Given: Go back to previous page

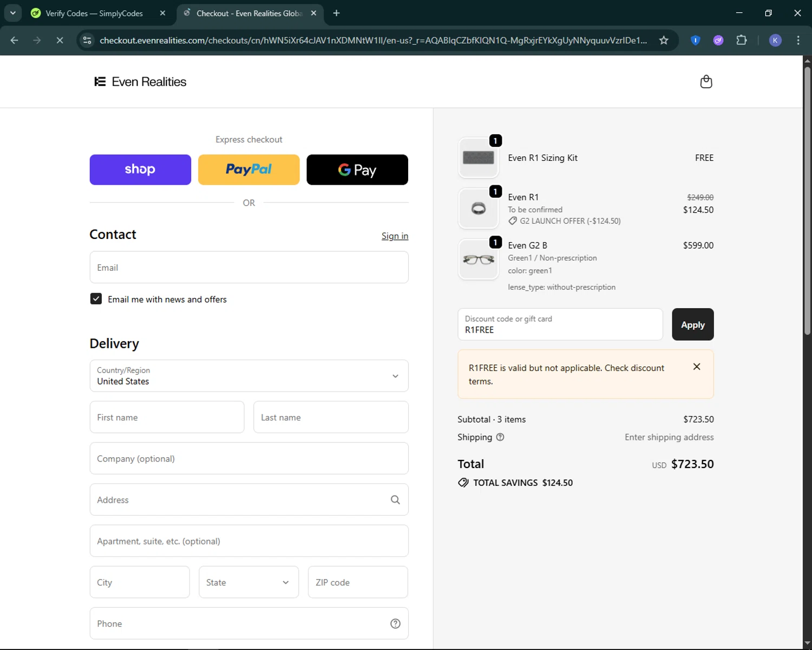Looking at the screenshot, I should [15, 40].
